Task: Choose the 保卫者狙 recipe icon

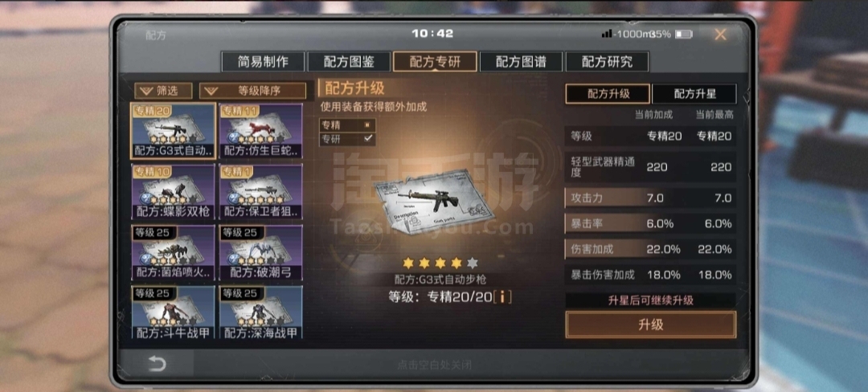Action: [260, 192]
